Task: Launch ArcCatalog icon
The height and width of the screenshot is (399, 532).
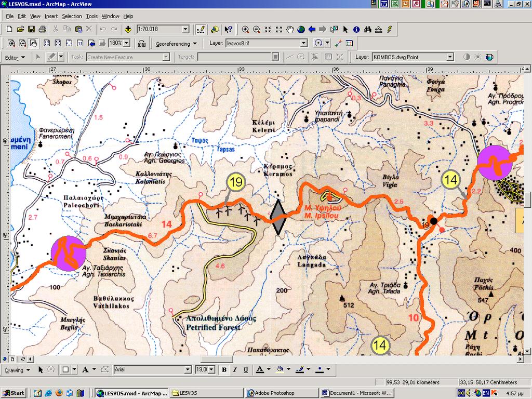Action: click(x=215, y=30)
